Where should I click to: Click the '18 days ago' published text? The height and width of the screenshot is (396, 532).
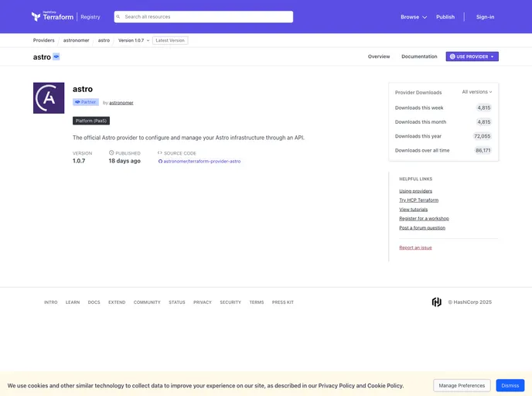point(124,161)
